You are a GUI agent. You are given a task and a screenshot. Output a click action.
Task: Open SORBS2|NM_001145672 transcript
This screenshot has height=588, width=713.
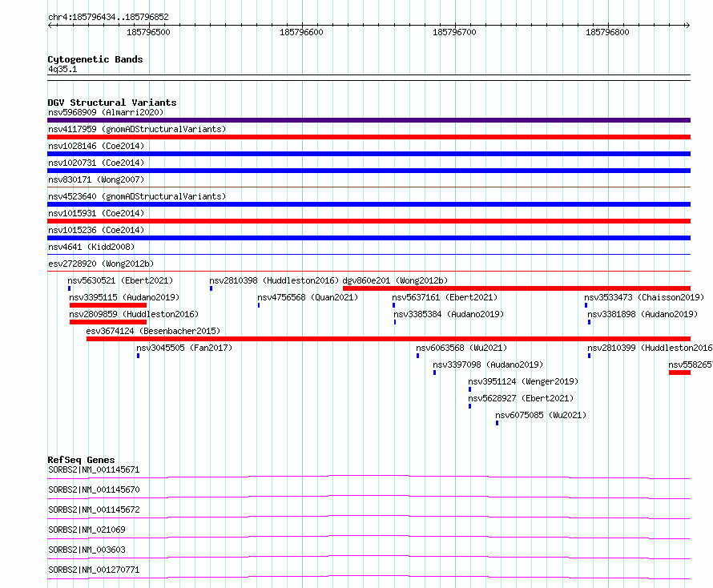94,509
